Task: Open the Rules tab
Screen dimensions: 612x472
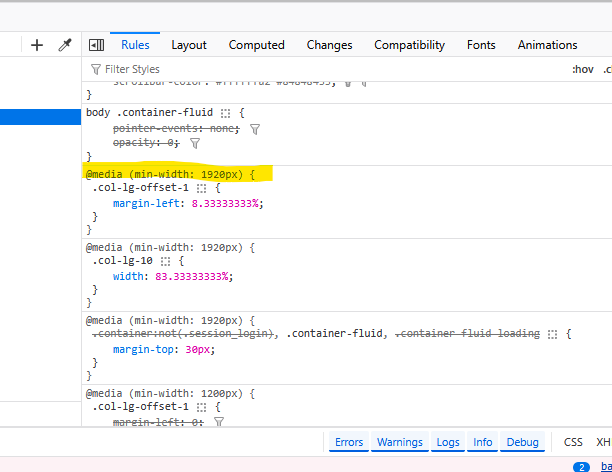Action: tap(135, 45)
